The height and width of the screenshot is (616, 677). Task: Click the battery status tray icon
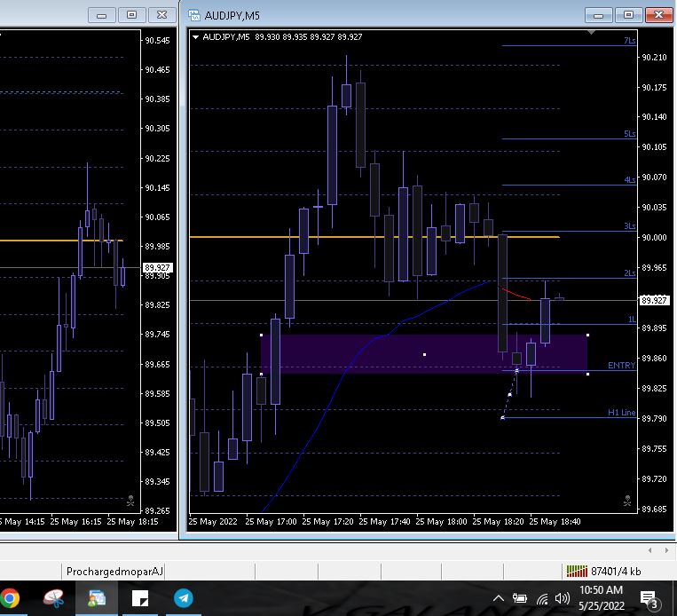520,598
